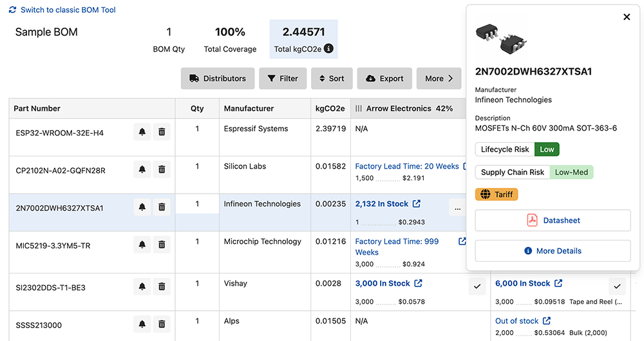This screenshot has width=644, height=341.
Task: Click the 6,000 In Stock link
Action: (x=522, y=284)
